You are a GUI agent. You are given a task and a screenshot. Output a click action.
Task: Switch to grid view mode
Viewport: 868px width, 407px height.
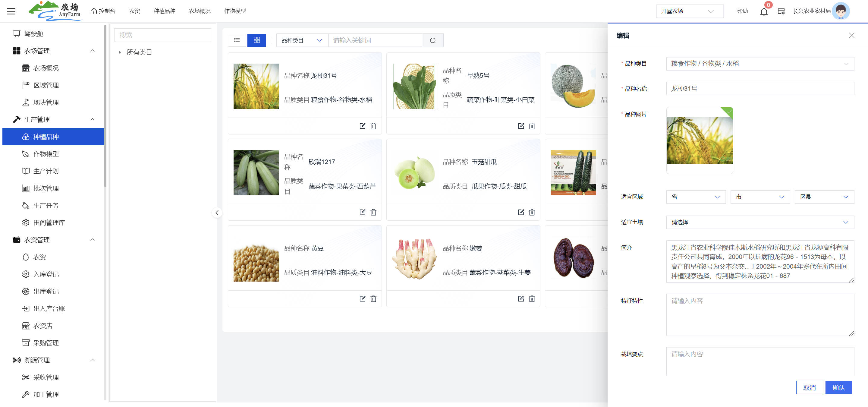[x=256, y=40]
